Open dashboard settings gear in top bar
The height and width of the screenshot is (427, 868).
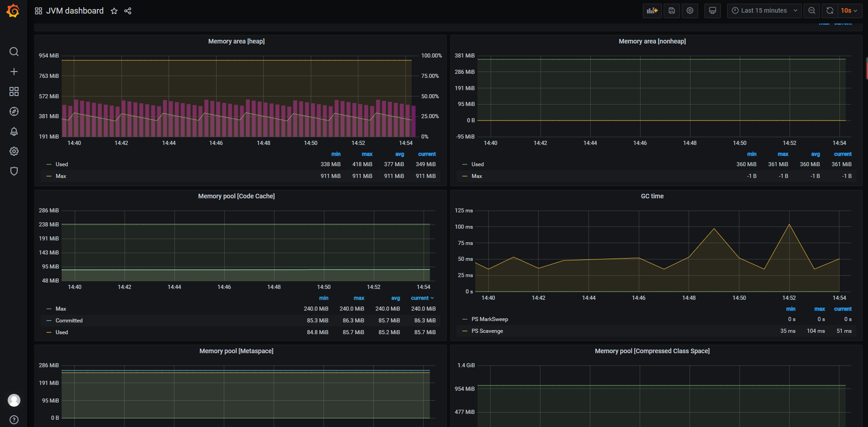(x=690, y=10)
